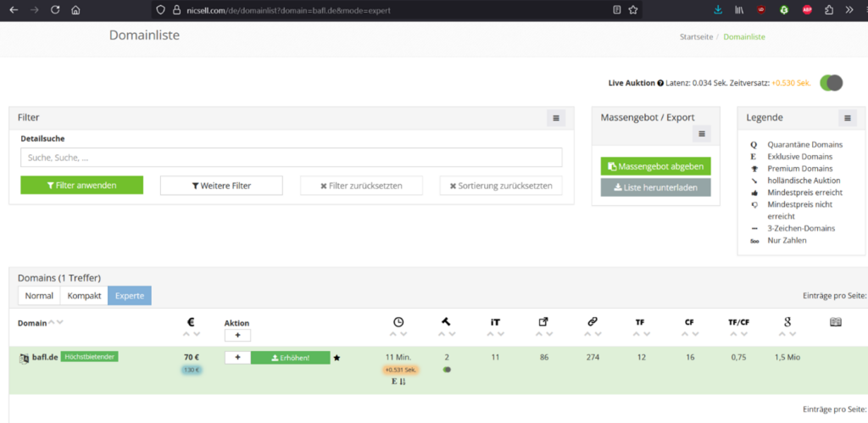Click the browser home button
The image size is (868, 423).
tap(75, 10)
